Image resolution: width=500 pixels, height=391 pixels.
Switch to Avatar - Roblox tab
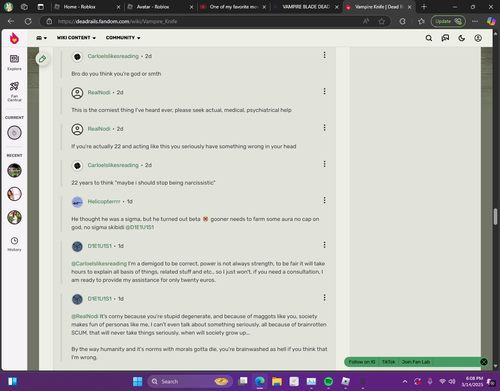160,7
